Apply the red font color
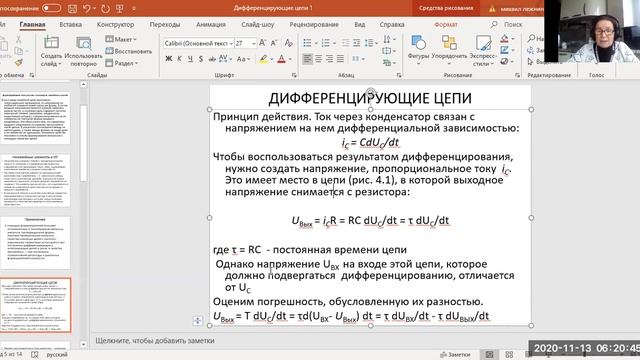The height and width of the screenshot is (360, 640). (282, 59)
